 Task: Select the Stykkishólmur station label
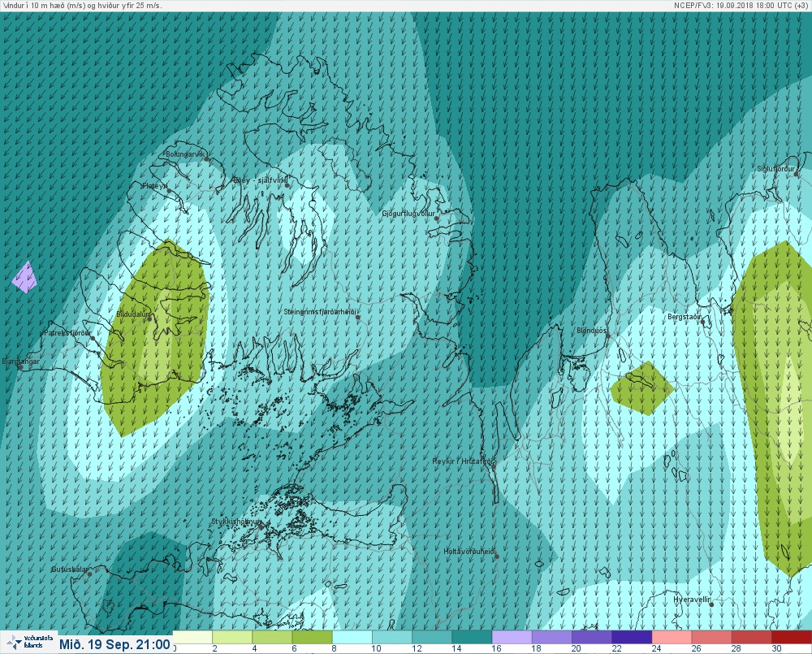pyautogui.click(x=236, y=522)
